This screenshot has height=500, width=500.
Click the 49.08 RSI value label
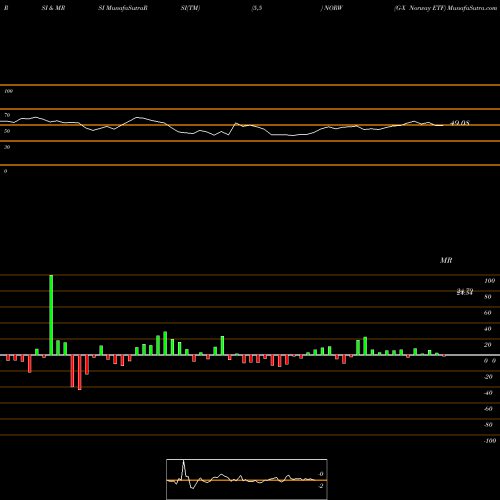pos(460,123)
